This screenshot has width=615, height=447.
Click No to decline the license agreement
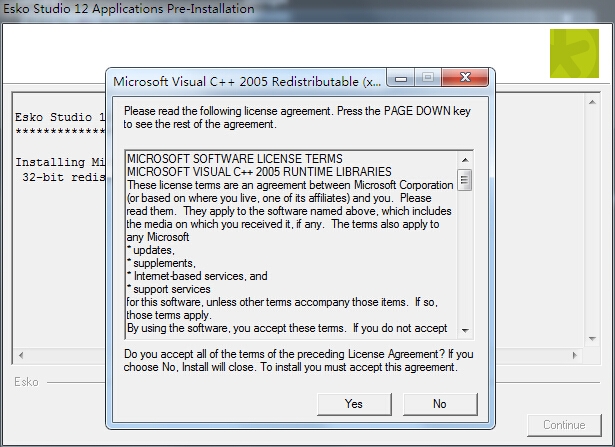point(439,404)
